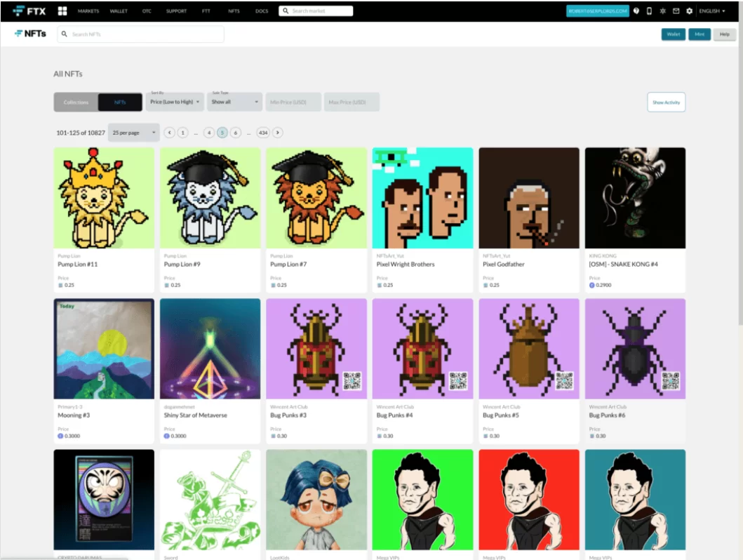Open the Bug Punks #4 thumbnail
Viewport: 743px width, 560px height.
[422, 349]
